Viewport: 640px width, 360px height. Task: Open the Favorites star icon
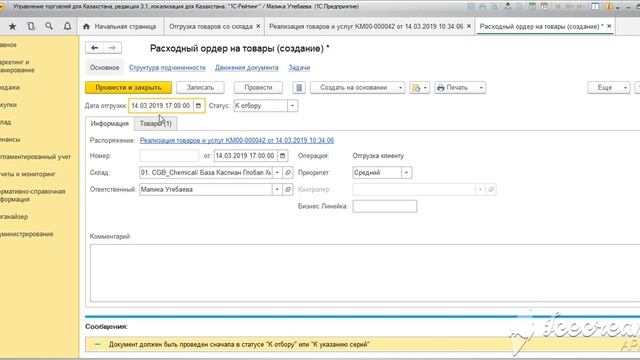12,27
